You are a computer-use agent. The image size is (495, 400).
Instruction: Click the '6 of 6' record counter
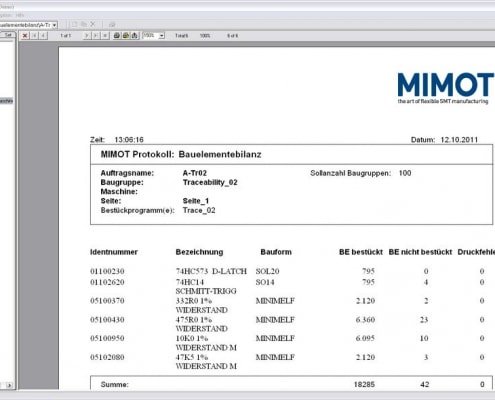click(233, 36)
